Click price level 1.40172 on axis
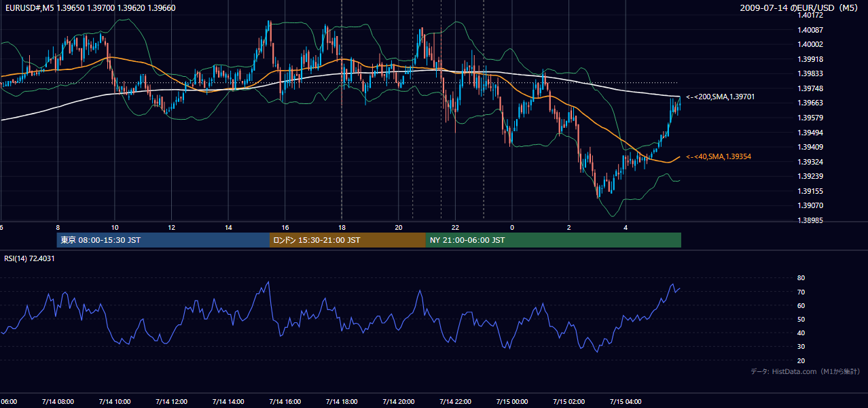 [x=811, y=15]
